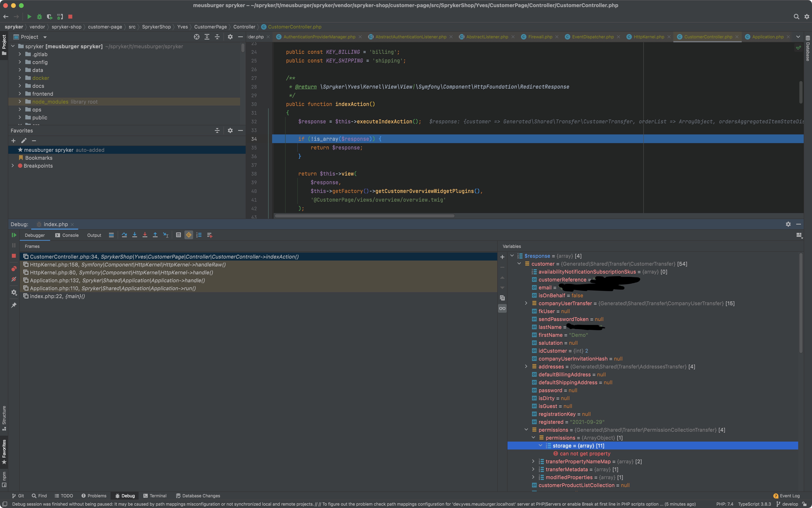This screenshot has height=508, width=812.
Task: Open Project panel gear options
Action: (230, 37)
